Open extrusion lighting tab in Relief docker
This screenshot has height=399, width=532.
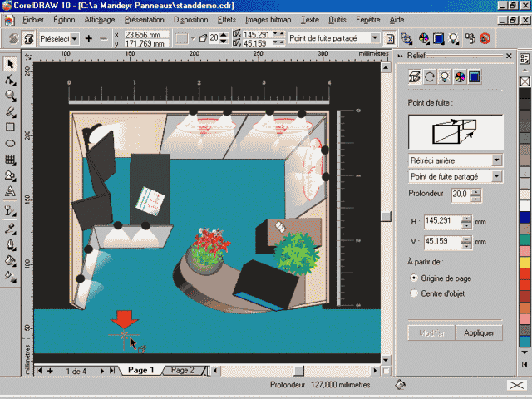[444, 76]
